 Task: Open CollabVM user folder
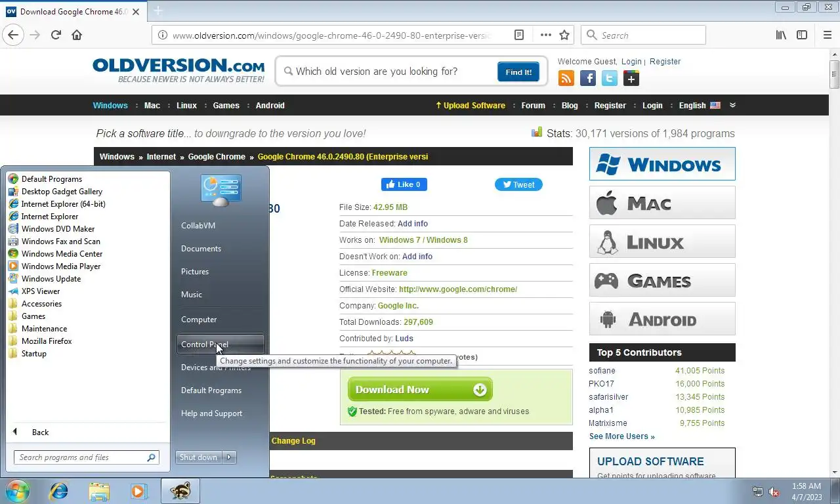[x=198, y=225]
